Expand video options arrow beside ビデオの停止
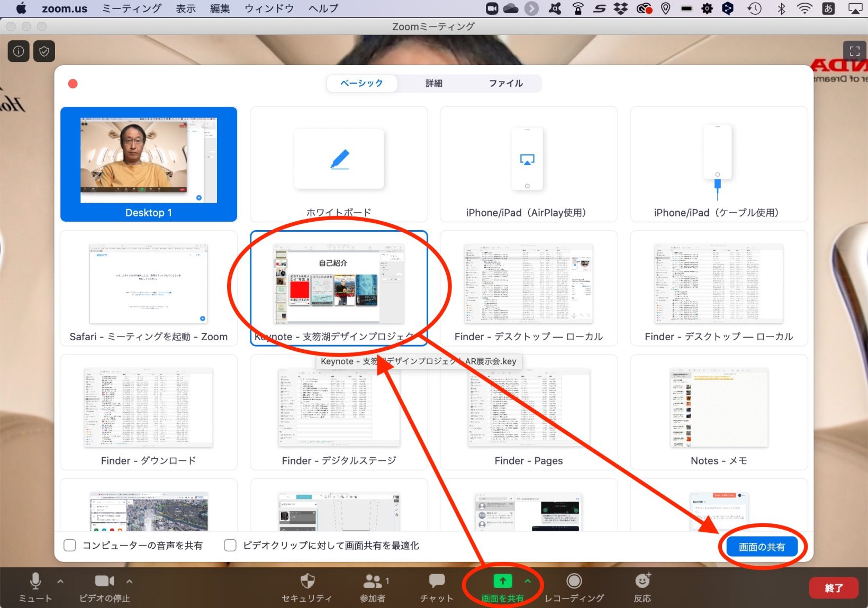868x608 pixels. (x=130, y=581)
